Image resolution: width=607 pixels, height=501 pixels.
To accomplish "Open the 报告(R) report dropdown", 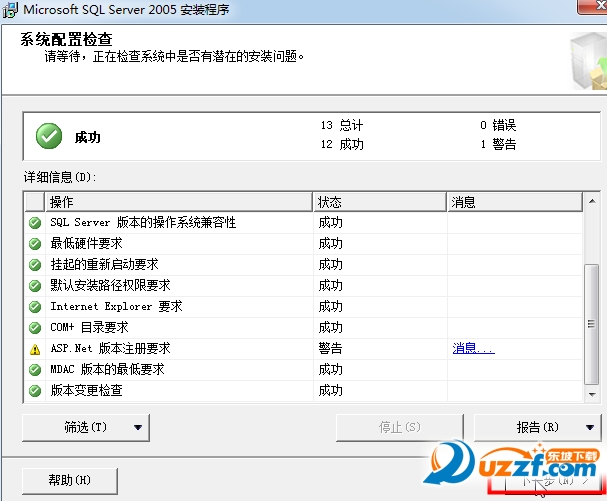I will pyautogui.click(x=538, y=427).
